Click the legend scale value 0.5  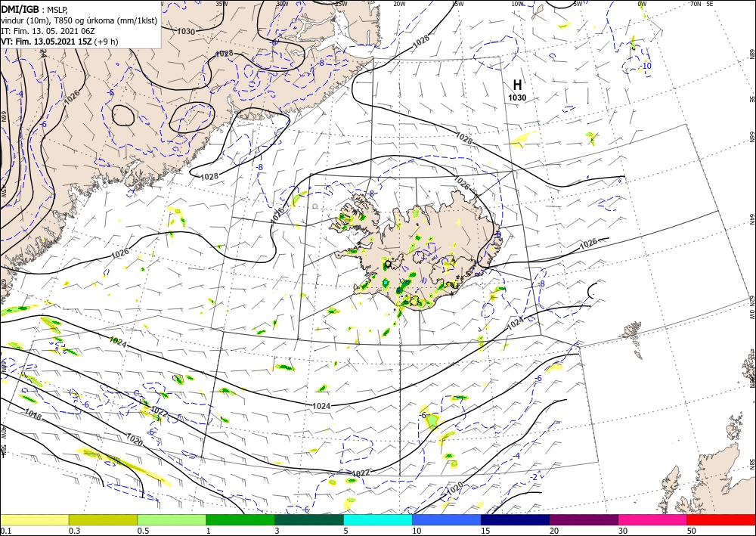point(143,531)
